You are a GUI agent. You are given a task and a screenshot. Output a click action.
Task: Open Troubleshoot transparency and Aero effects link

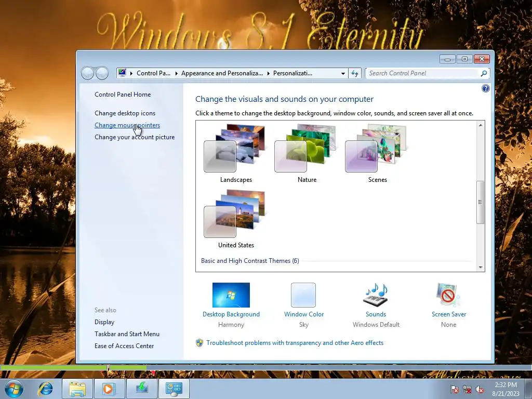click(x=295, y=343)
